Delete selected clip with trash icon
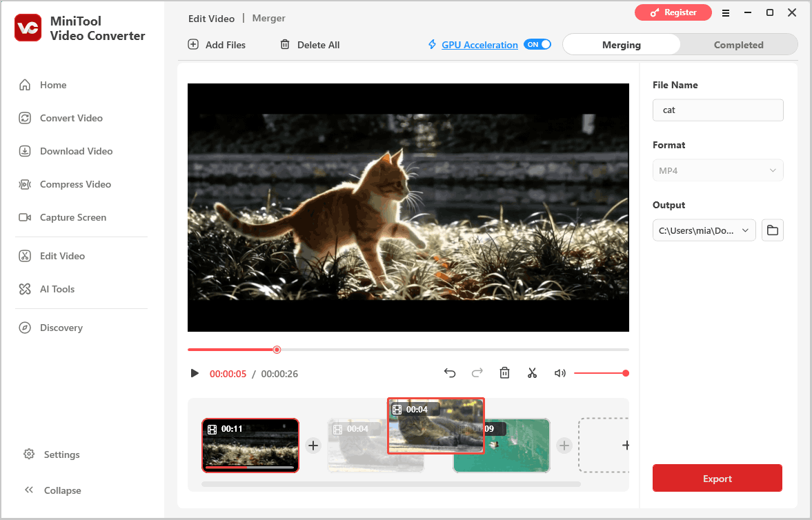 pyautogui.click(x=504, y=373)
